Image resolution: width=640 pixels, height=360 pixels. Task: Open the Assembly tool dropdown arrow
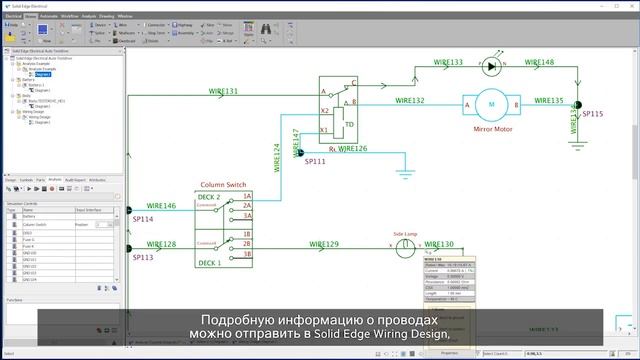click(x=197, y=33)
